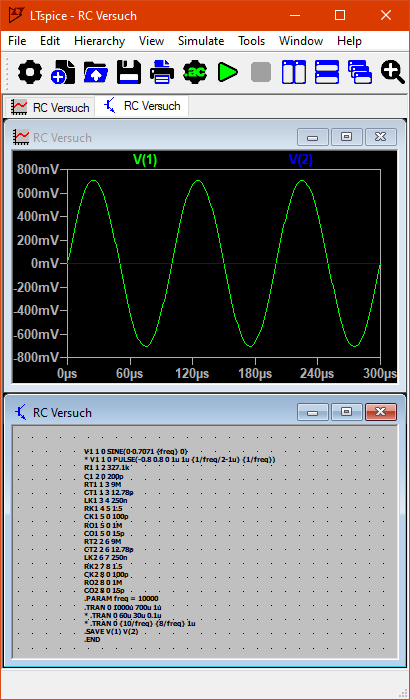Open the settings gear in toolbar
The width and height of the screenshot is (410, 700).
(x=29, y=72)
